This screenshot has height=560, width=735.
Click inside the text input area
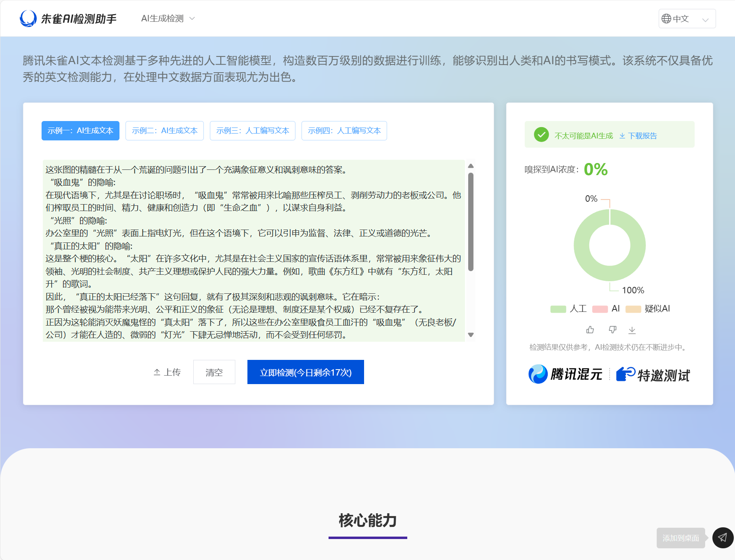(x=253, y=251)
